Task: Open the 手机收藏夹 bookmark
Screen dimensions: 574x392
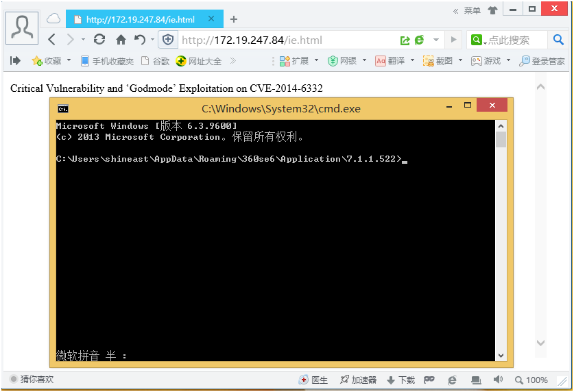Action: click(x=107, y=61)
